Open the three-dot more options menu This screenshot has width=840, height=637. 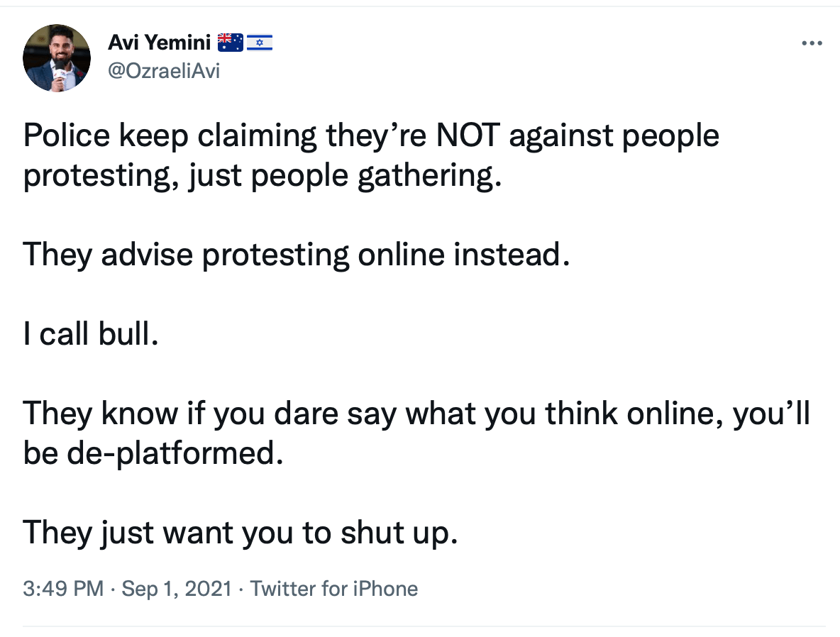[x=812, y=43]
